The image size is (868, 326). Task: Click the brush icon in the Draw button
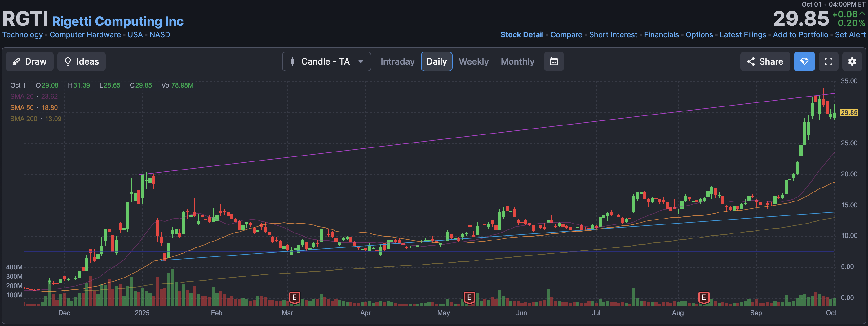(16, 61)
